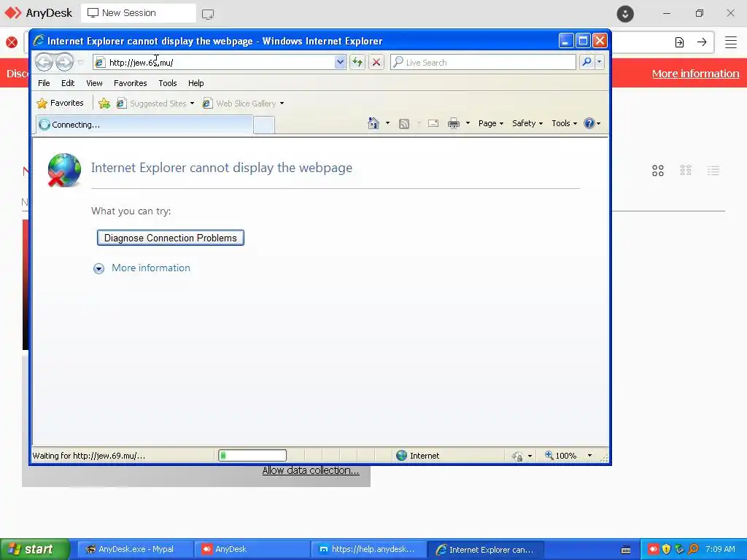This screenshot has height=560, width=747.
Task: Click AnyDesk new monitor tab icon
Action: coord(208,14)
